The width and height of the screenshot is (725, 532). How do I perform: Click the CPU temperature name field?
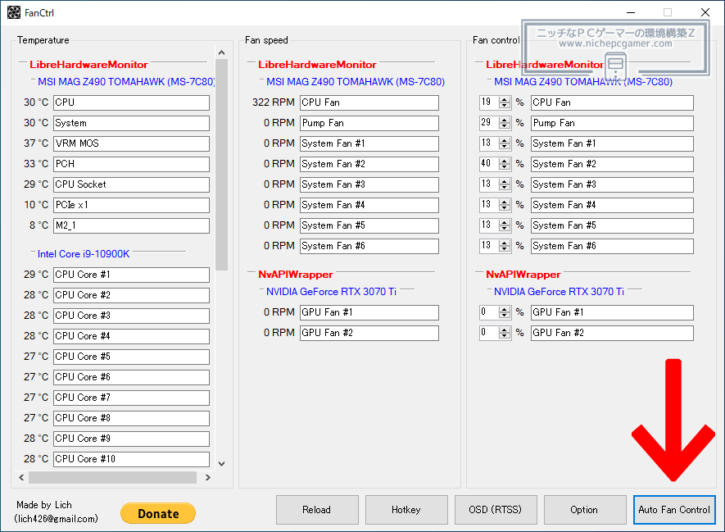(x=131, y=103)
